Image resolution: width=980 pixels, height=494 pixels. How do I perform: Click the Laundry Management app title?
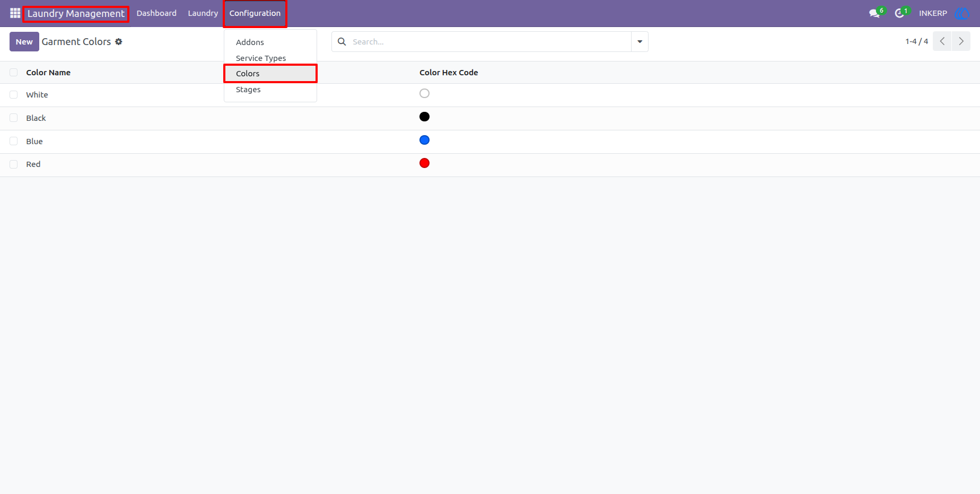pyautogui.click(x=76, y=14)
